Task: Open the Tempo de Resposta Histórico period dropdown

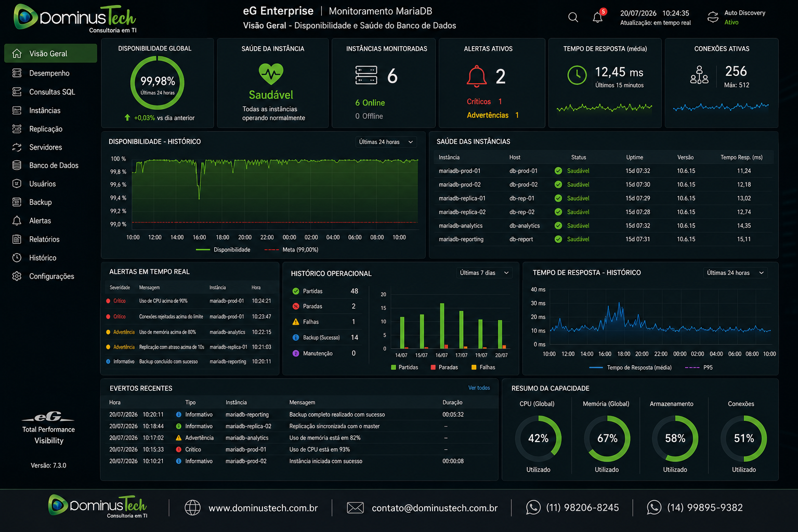Action: click(735, 273)
